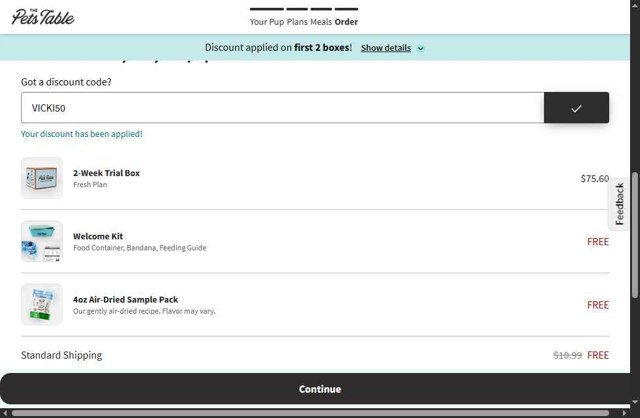Click the 2-Week Trial Box title
640x418 pixels.
pos(107,173)
